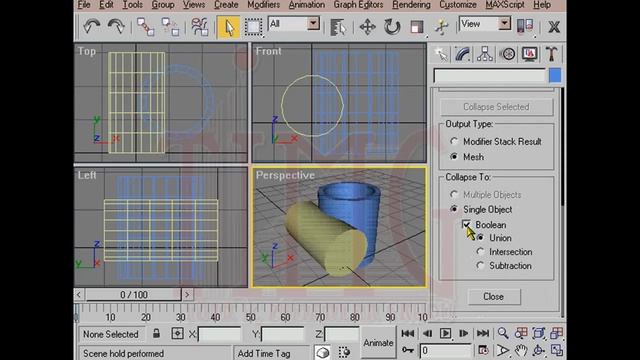Image resolution: width=640 pixels, height=360 pixels.
Task: Open the Hierarchy command panel tab
Action: tap(485, 54)
